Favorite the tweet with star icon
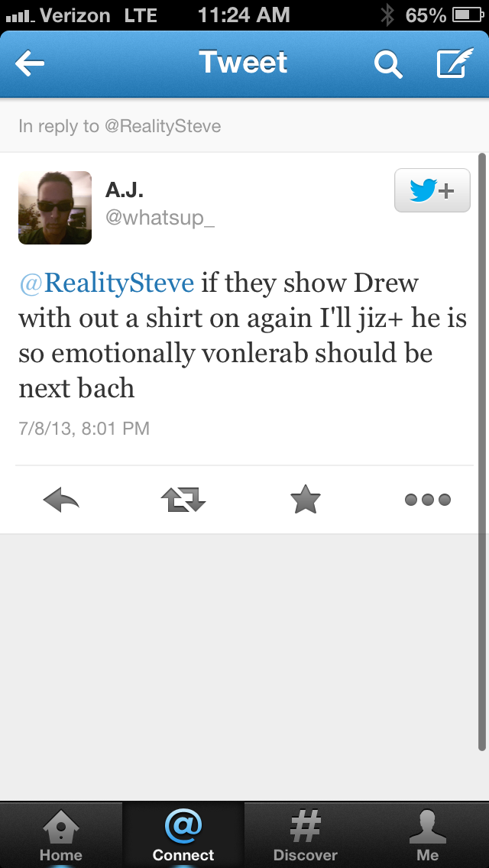The image size is (489, 868). coord(306,499)
